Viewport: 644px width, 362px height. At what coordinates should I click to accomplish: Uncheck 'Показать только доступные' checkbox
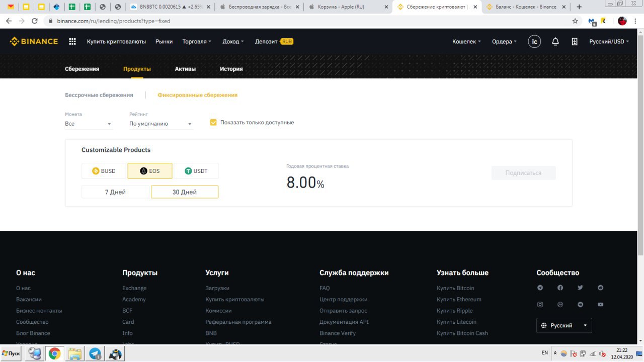pos(213,122)
